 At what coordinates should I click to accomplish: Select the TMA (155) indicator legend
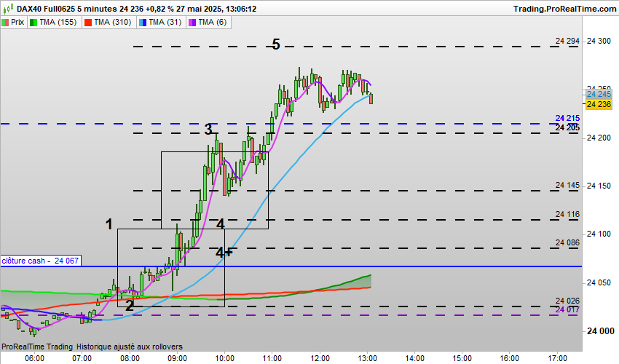tap(54, 22)
